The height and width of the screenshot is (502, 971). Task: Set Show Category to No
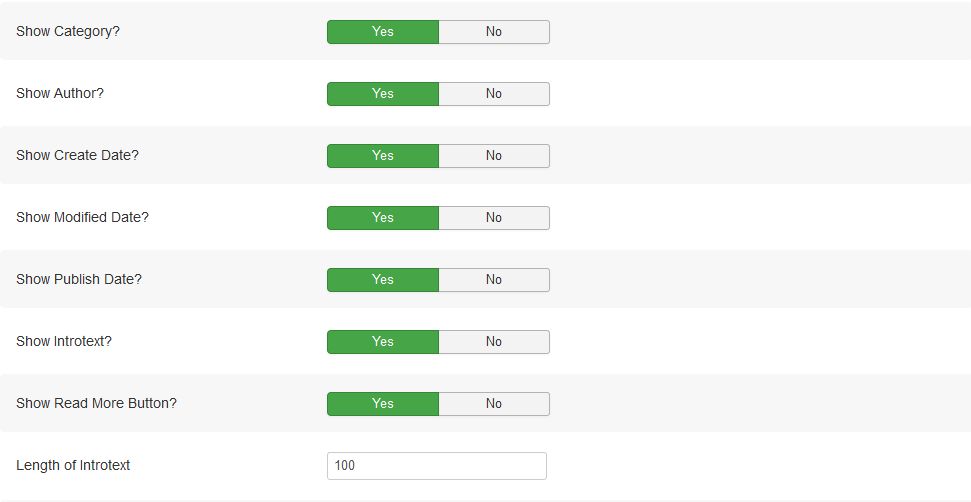point(494,32)
